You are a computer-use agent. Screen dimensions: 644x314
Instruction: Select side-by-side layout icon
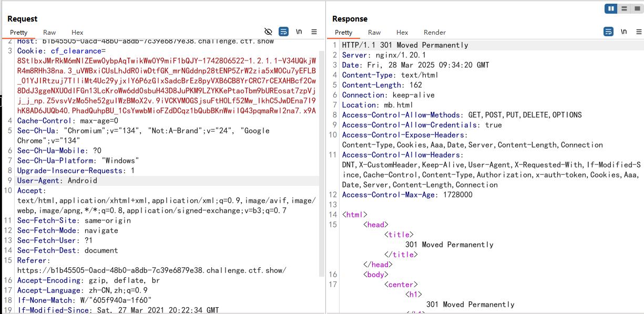click(611, 8)
